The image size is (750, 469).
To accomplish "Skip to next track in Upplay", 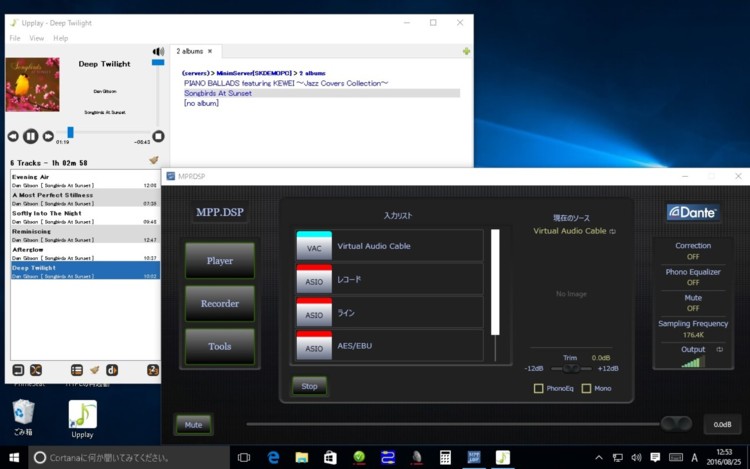I will [x=48, y=136].
